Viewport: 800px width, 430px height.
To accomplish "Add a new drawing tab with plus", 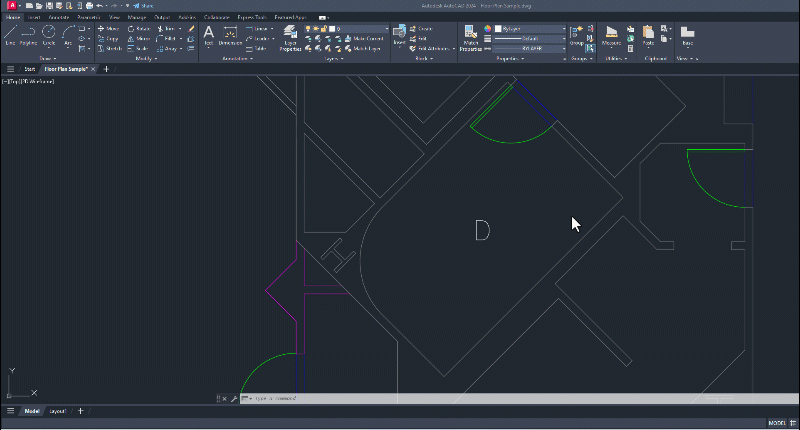I will click(x=106, y=69).
